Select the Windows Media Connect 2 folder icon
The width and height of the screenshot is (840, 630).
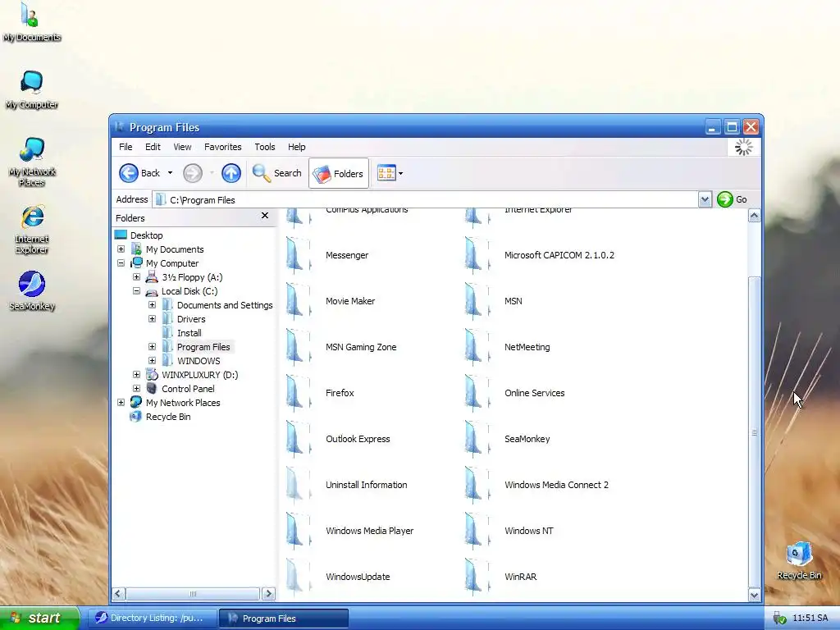click(x=477, y=485)
